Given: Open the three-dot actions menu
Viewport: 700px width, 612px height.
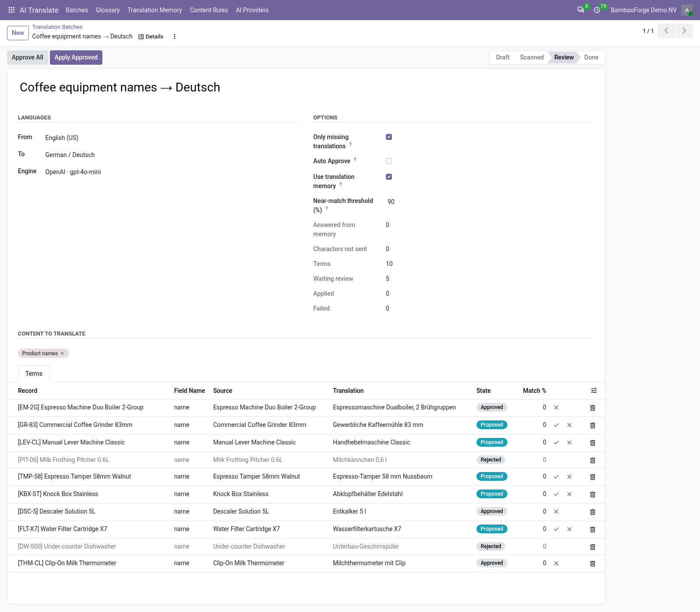Looking at the screenshot, I should (175, 37).
